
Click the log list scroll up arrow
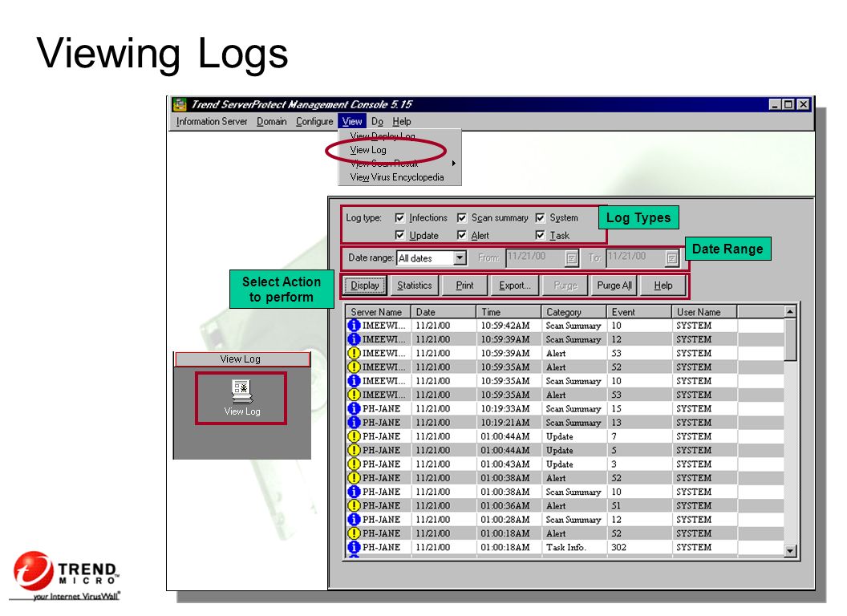[x=790, y=312]
